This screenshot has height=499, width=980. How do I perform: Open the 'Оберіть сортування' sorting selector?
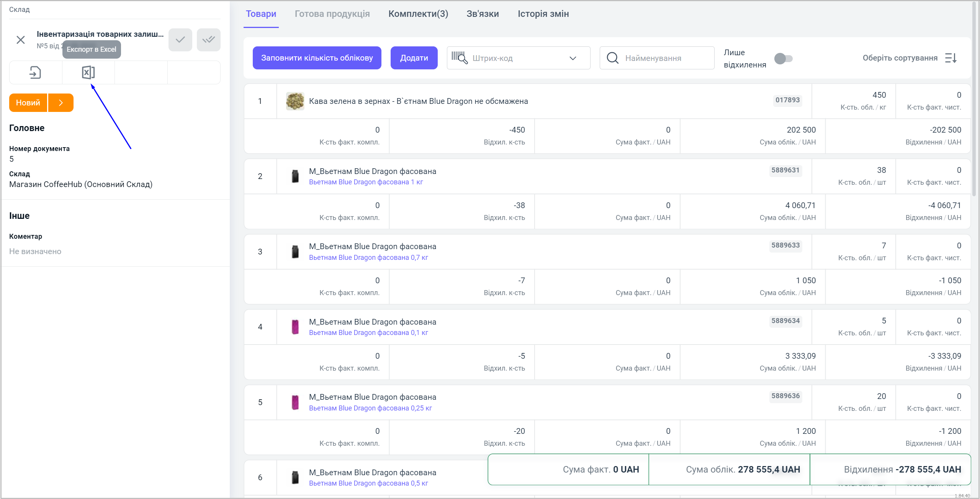pyautogui.click(x=900, y=58)
